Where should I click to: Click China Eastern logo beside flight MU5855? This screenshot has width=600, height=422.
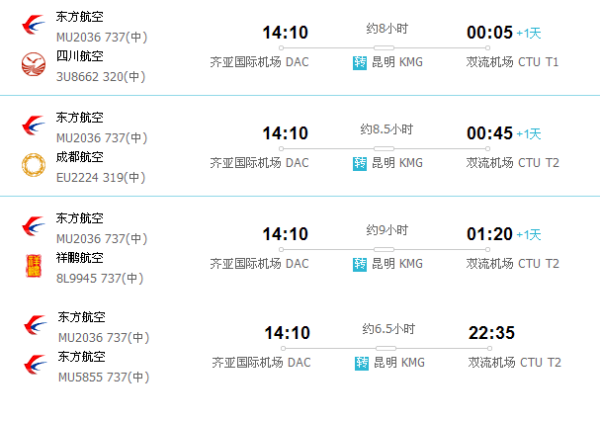tap(35, 365)
